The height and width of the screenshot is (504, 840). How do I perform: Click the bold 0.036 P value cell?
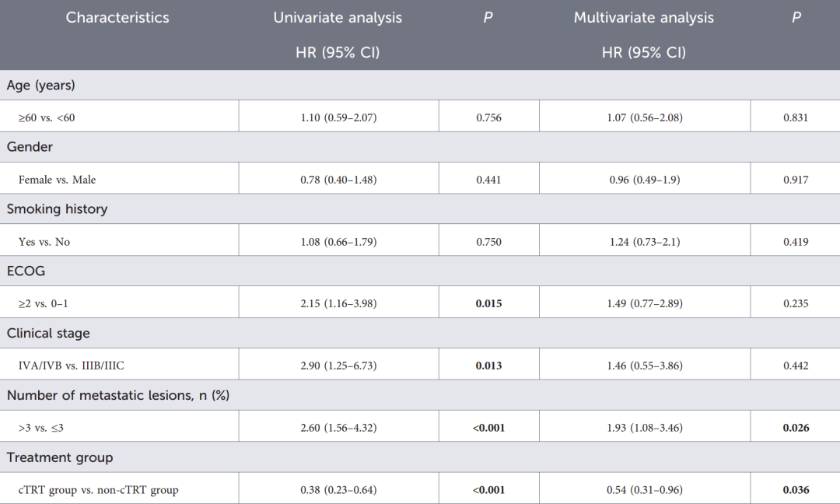pyautogui.click(x=796, y=489)
